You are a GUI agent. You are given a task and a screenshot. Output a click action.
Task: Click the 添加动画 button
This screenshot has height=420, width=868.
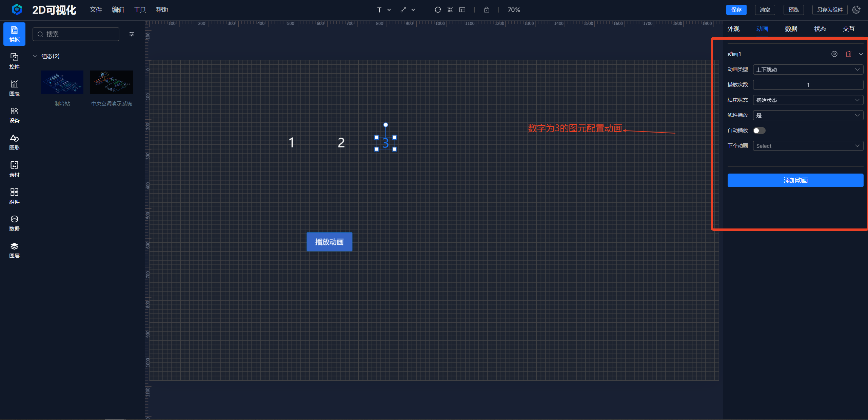tap(795, 180)
